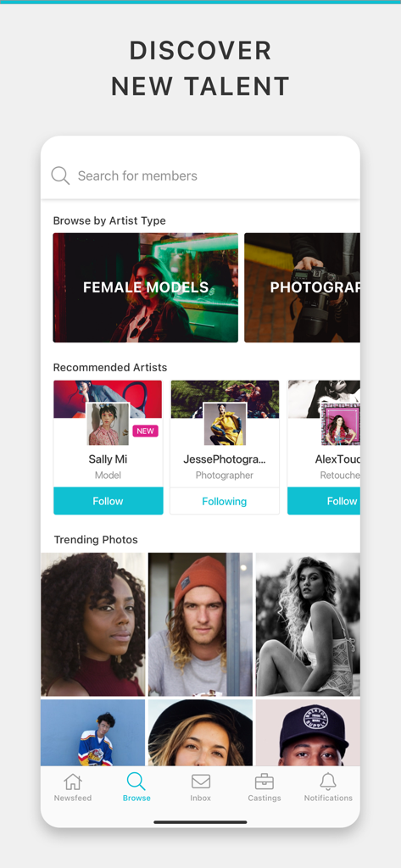Screen dimensions: 401x868
Task: Open the Castings briefcase icon
Action: (265, 782)
